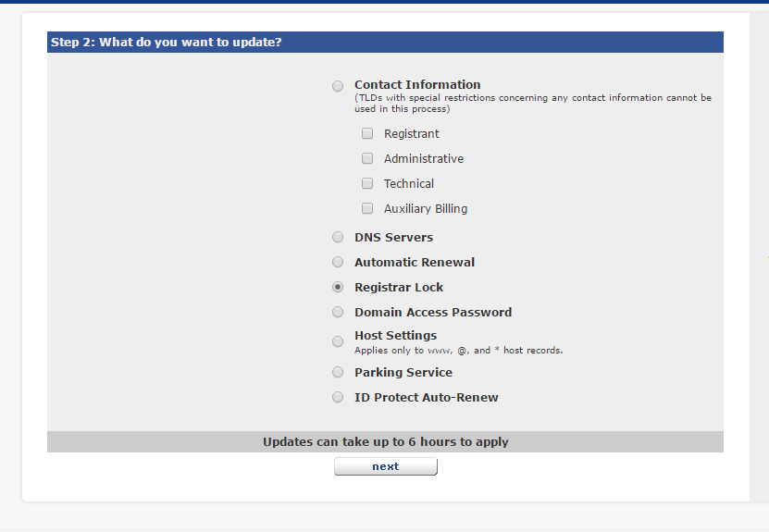The height and width of the screenshot is (532, 769).
Task: Choose the DNS Servers option
Action: (338, 237)
